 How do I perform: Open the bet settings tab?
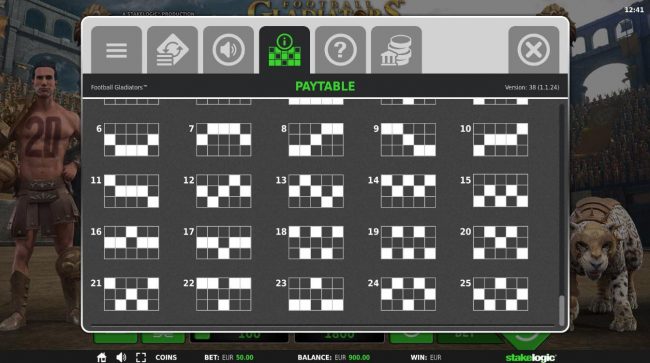point(172,50)
